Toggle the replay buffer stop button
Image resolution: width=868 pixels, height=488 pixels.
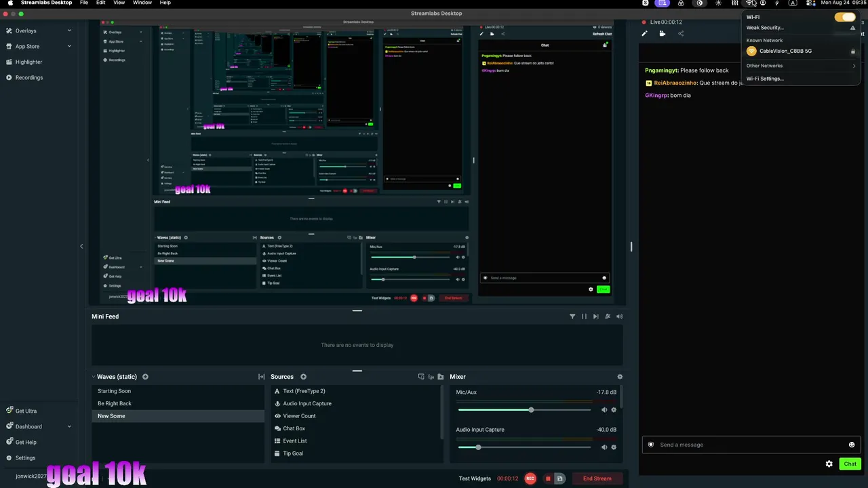(548, 479)
